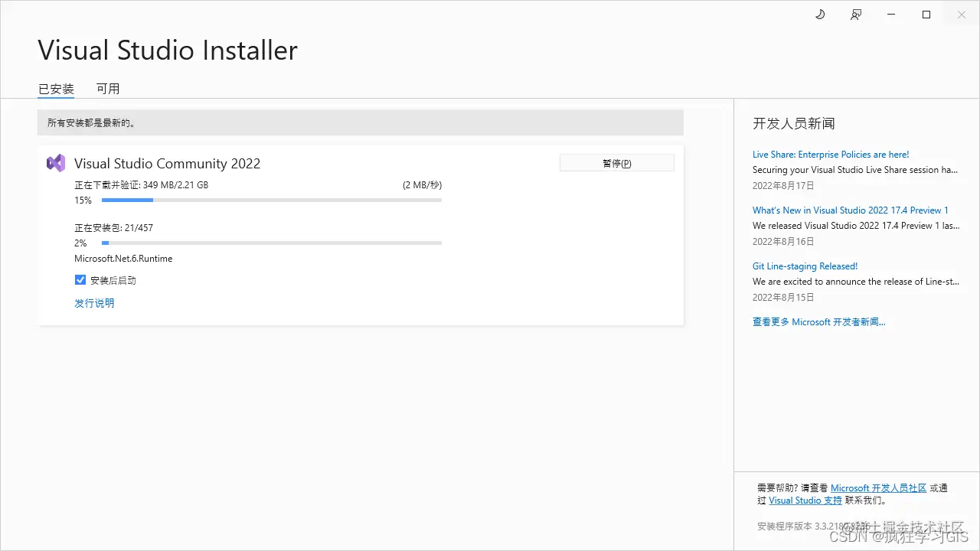980x551 pixels.
Task: Open 查看更多 Microsoft 开发者新闻 link
Action: (819, 322)
